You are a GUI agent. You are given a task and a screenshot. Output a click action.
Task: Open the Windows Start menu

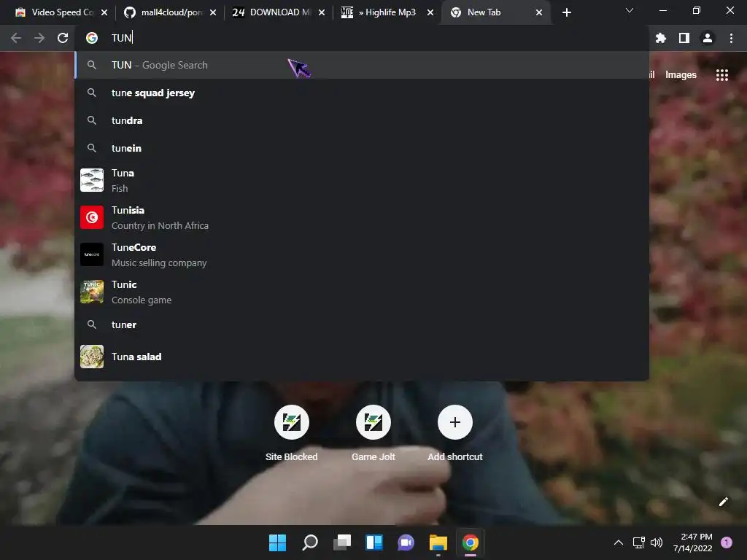(x=278, y=542)
